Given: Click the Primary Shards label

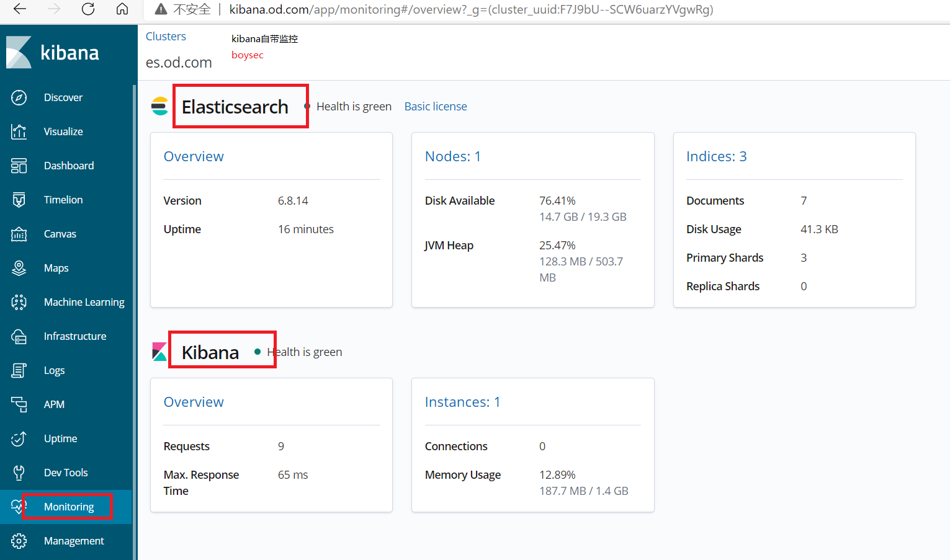Looking at the screenshot, I should pos(725,258).
